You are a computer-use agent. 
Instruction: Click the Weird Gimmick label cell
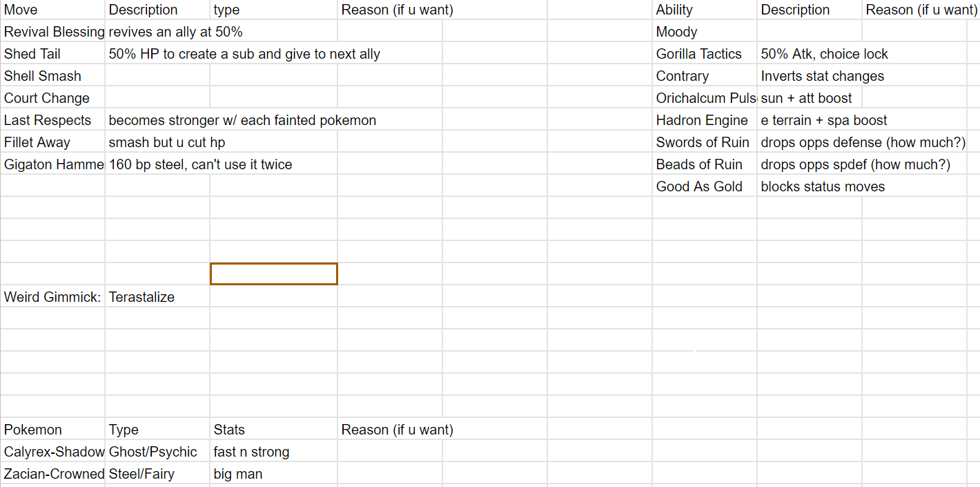[54, 297]
